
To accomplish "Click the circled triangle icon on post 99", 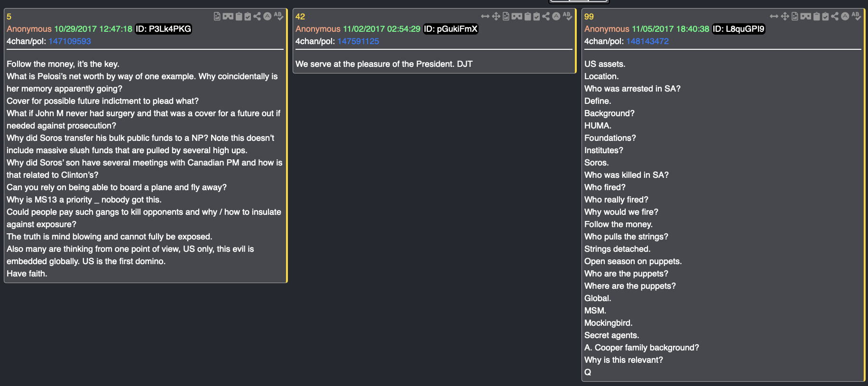I will pos(845,16).
